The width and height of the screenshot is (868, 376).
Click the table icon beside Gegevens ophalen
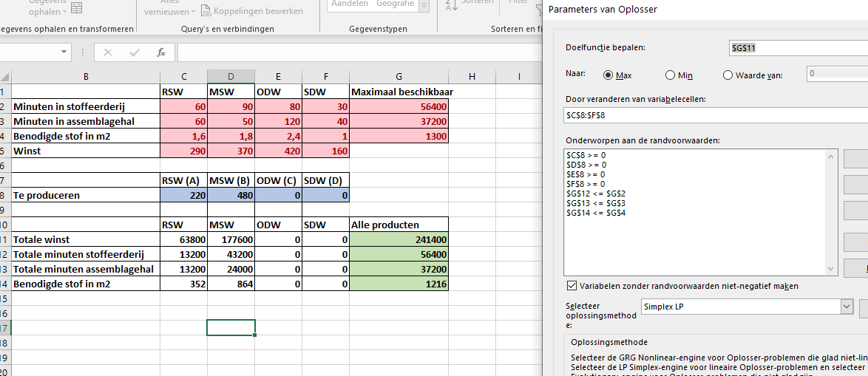point(77,7)
